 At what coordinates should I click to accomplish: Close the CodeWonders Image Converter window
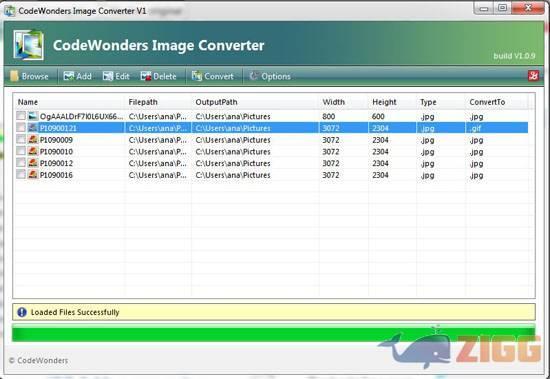pos(528,8)
